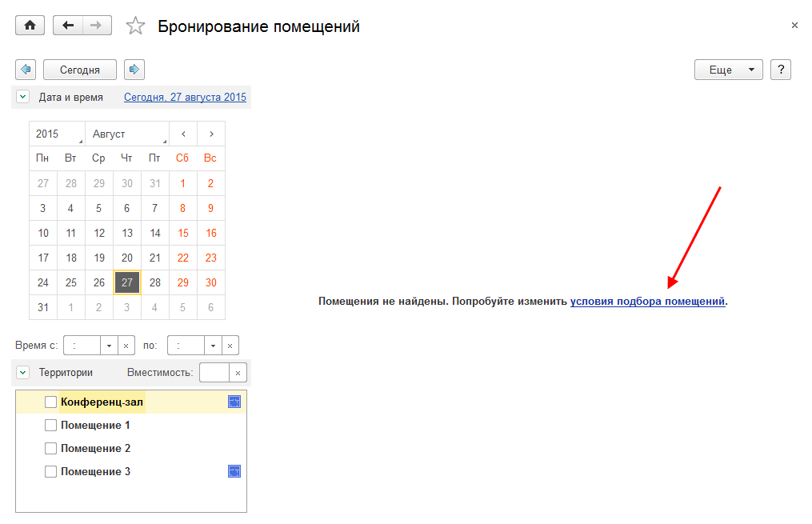Check the Помещение 3 checkbox
812x524 pixels.
[x=50, y=471]
